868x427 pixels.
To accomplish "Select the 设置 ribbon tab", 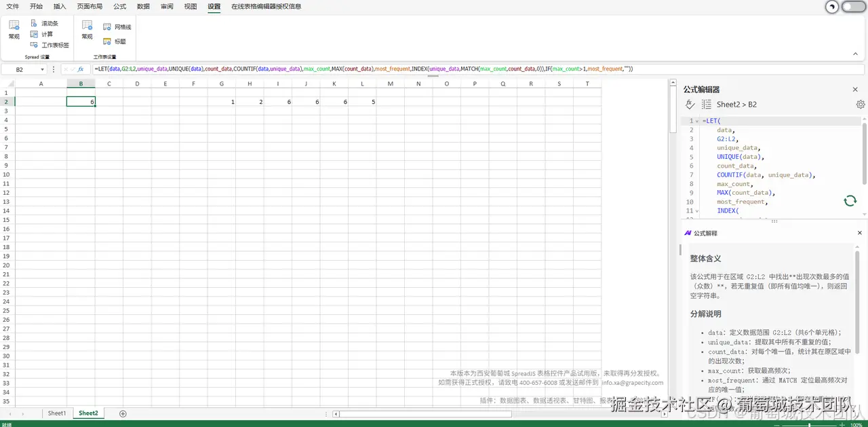I will (214, 7).
